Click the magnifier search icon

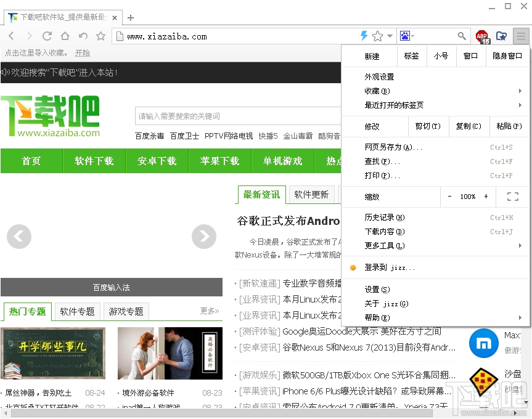coord(462,36)
